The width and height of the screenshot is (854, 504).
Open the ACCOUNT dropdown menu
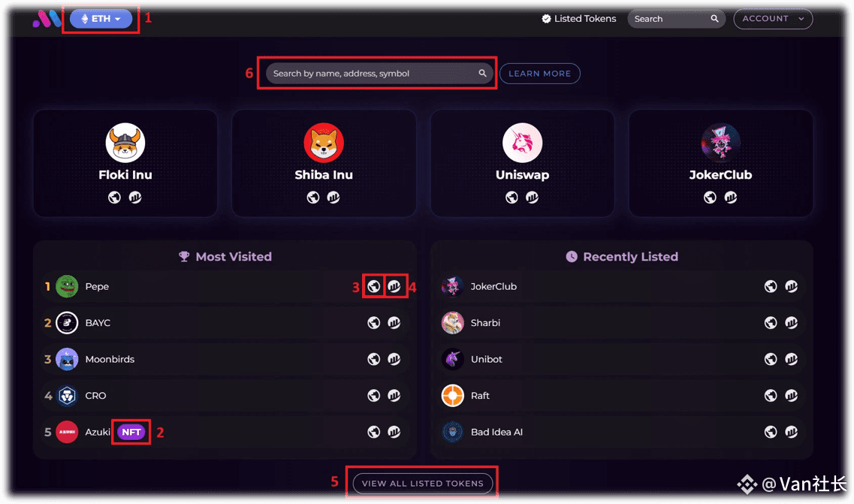(773, 19)
